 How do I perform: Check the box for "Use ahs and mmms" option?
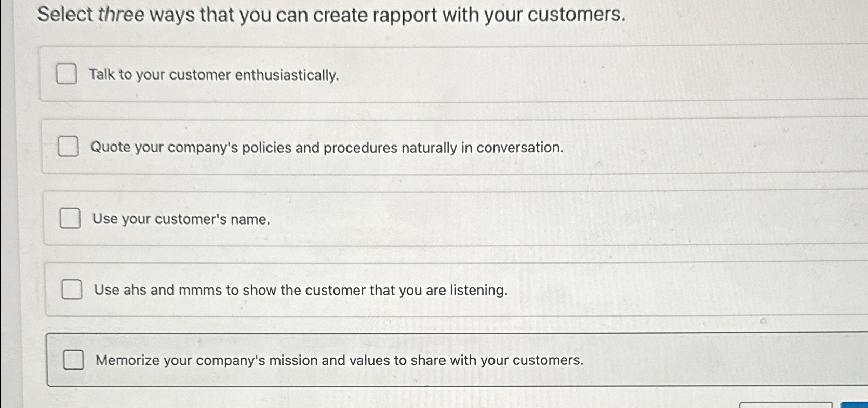(73, 290)
